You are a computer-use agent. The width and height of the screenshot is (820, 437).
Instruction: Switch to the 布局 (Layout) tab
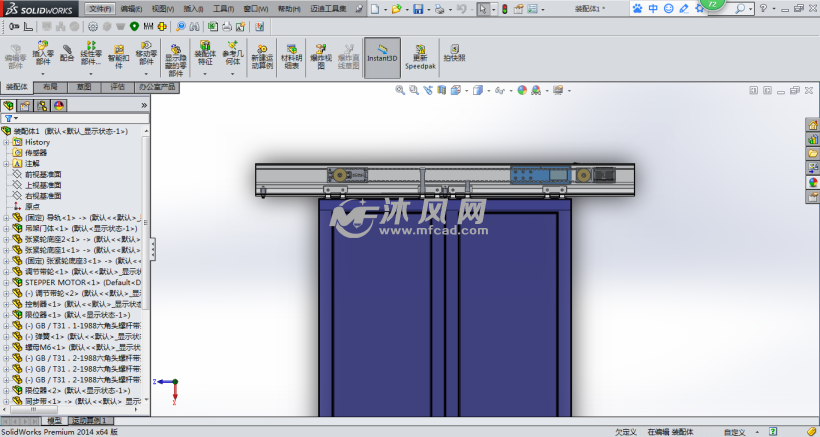pyautogui.click(x=50, y=87)
